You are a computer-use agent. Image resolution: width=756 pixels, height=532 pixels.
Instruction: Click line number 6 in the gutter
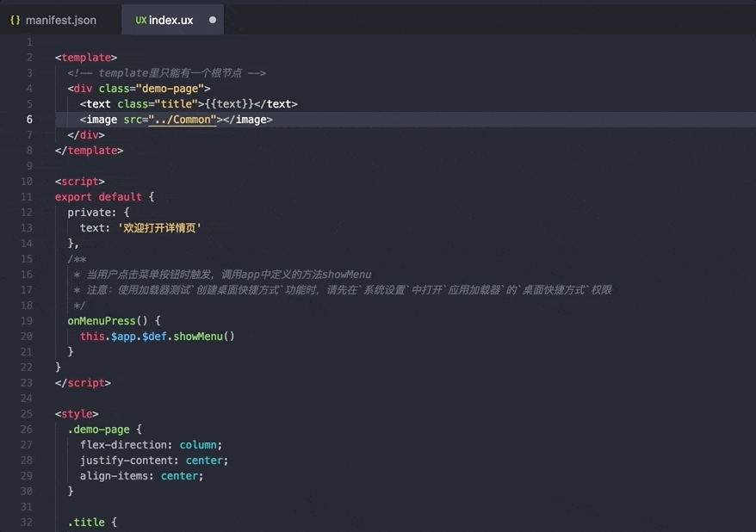pyautogui.click(x=29, y=120)
